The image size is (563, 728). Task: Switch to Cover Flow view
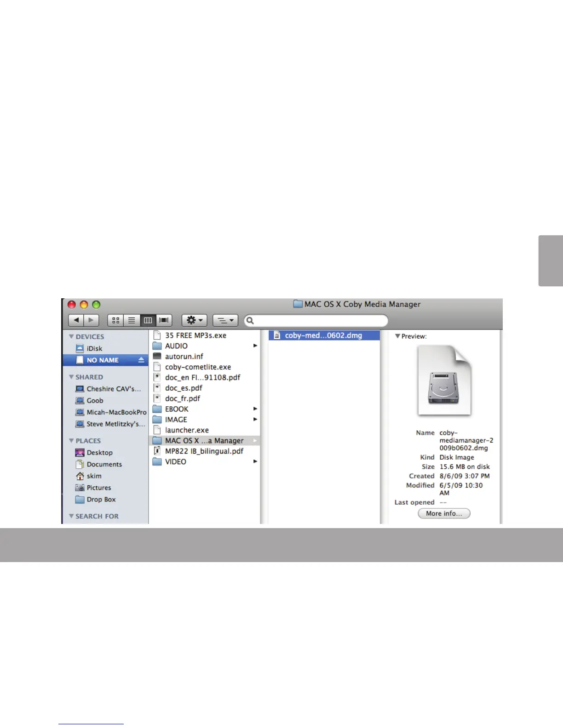164,320
